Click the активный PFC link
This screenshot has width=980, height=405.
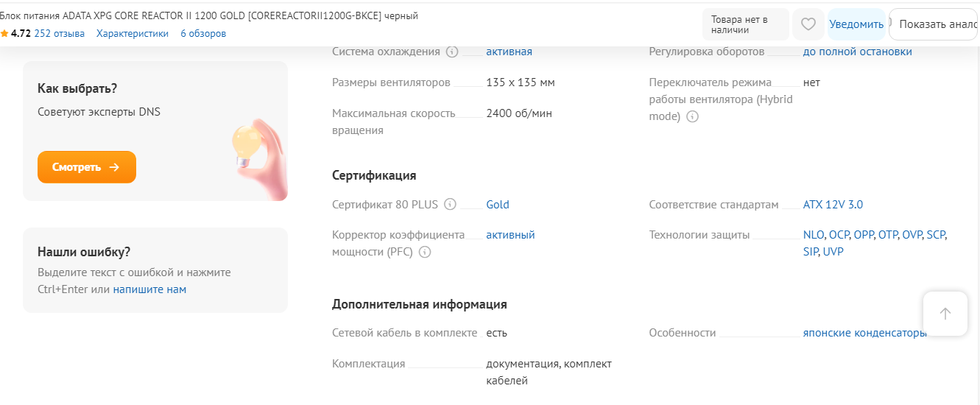coord(510,235)
